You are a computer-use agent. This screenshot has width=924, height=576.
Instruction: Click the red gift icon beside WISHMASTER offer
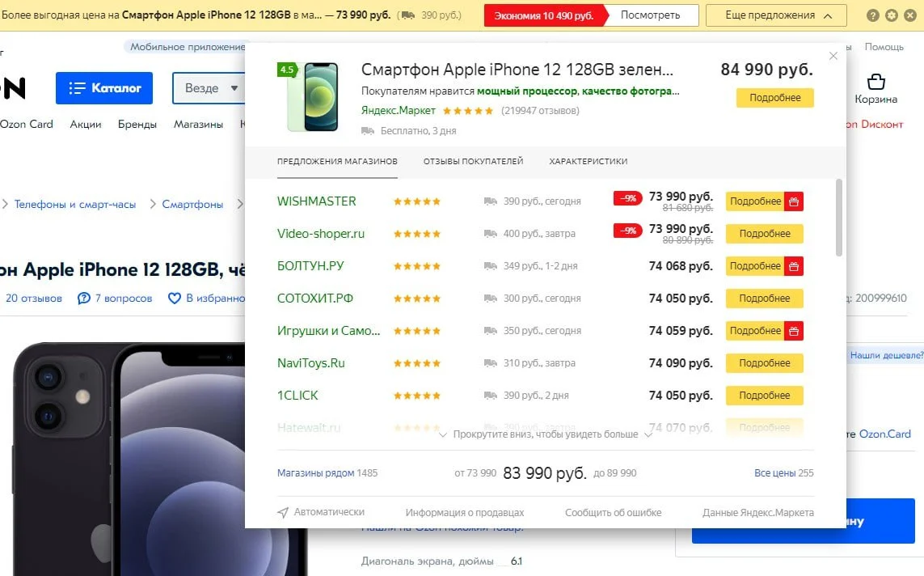(794, 201)
